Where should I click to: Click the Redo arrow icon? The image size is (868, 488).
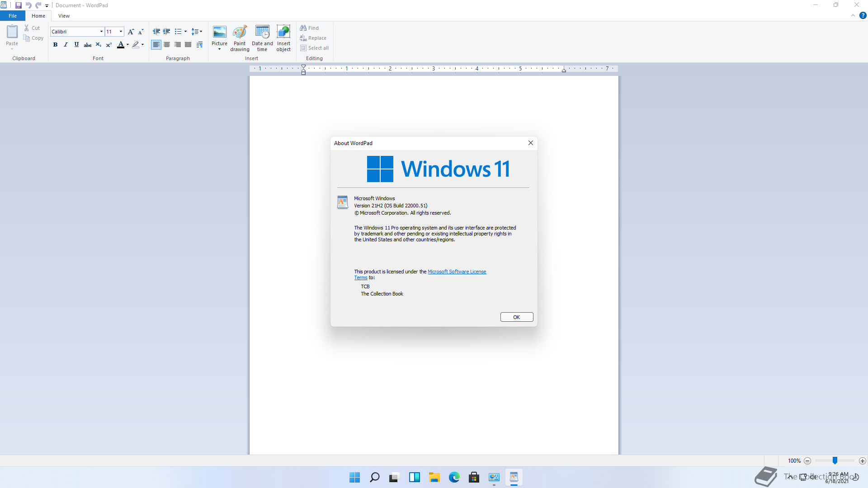[x=38, y=5]
